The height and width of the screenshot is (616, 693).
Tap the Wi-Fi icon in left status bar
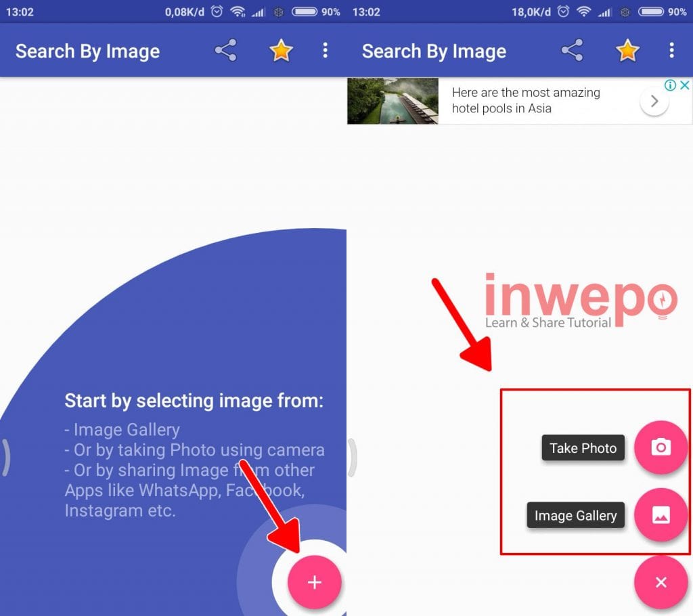pyautogui.click(x=238, y=12)
